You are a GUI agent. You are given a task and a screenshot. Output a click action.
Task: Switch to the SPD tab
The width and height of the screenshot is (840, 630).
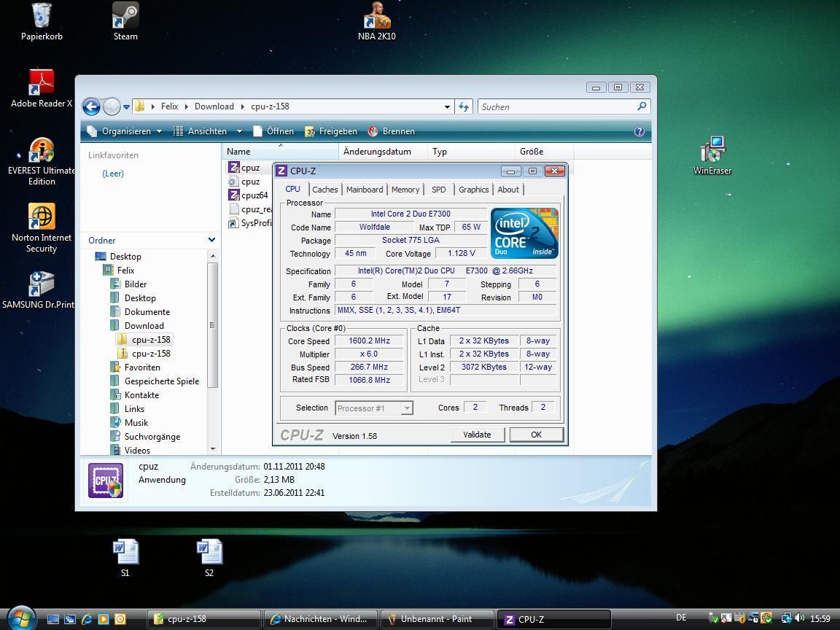click(x=438, y=190)
